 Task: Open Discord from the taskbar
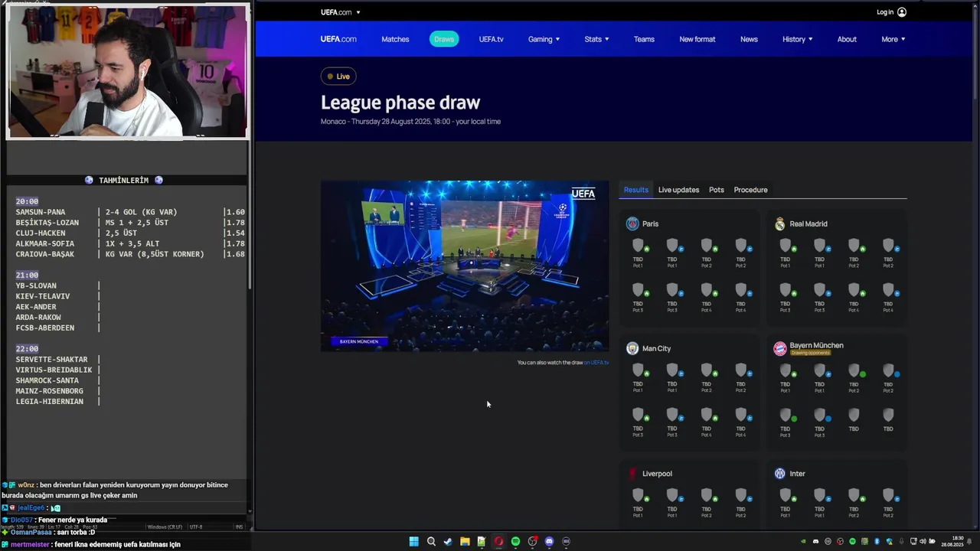click(549, 541)
